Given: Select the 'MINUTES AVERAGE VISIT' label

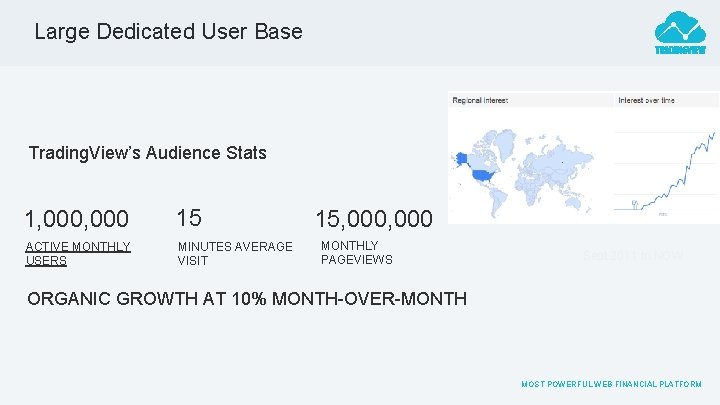Looking at the screenshot, I should (x=235, y=253).
